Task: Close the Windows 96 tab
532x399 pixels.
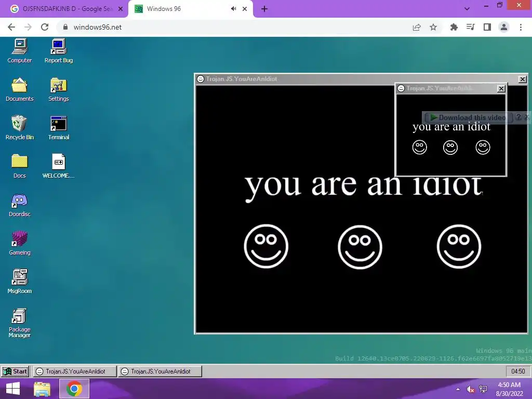Action: 245,9
